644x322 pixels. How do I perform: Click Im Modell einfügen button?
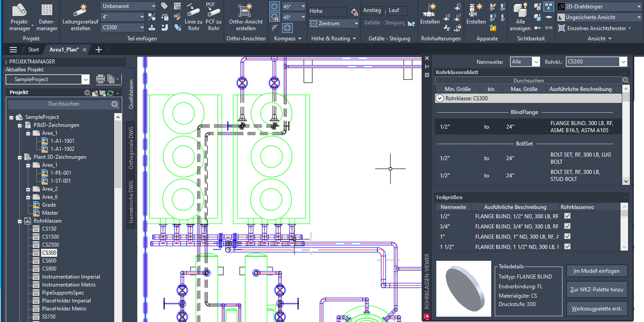(x=597, y=271)
